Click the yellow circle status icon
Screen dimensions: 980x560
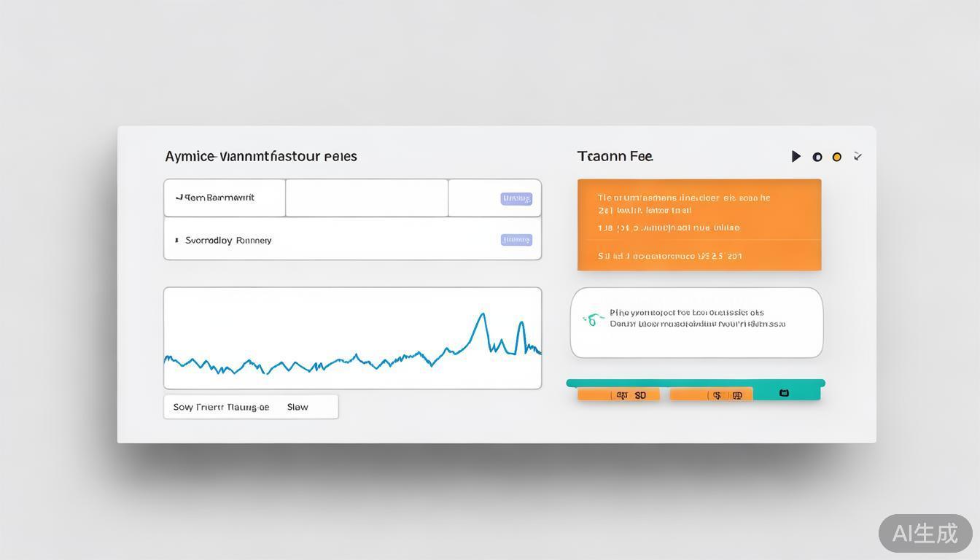tap(837, 157)
